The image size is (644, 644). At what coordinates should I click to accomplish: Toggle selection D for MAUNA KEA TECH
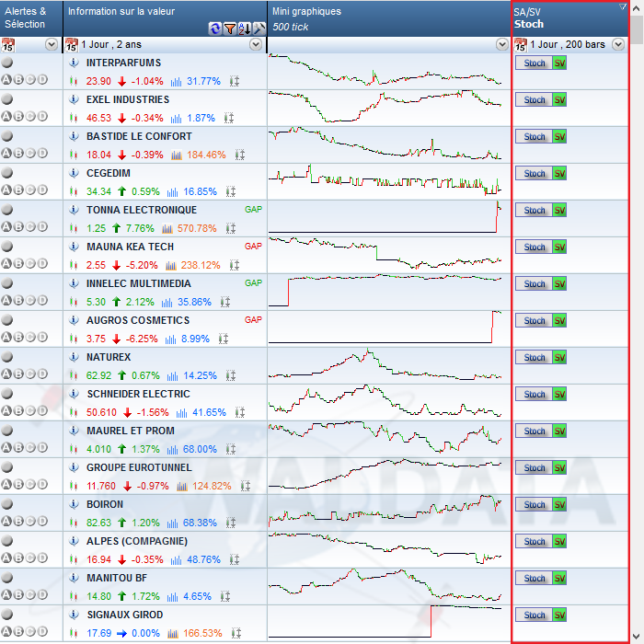point(42,263)
